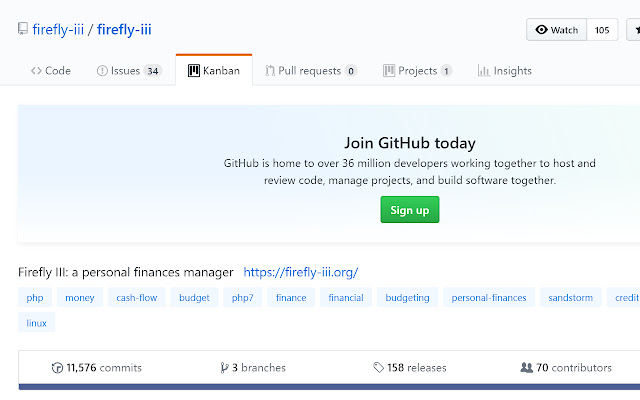Select the cash-flow topic tag
This screenshot has width=640, height=400.
(137, 298)
